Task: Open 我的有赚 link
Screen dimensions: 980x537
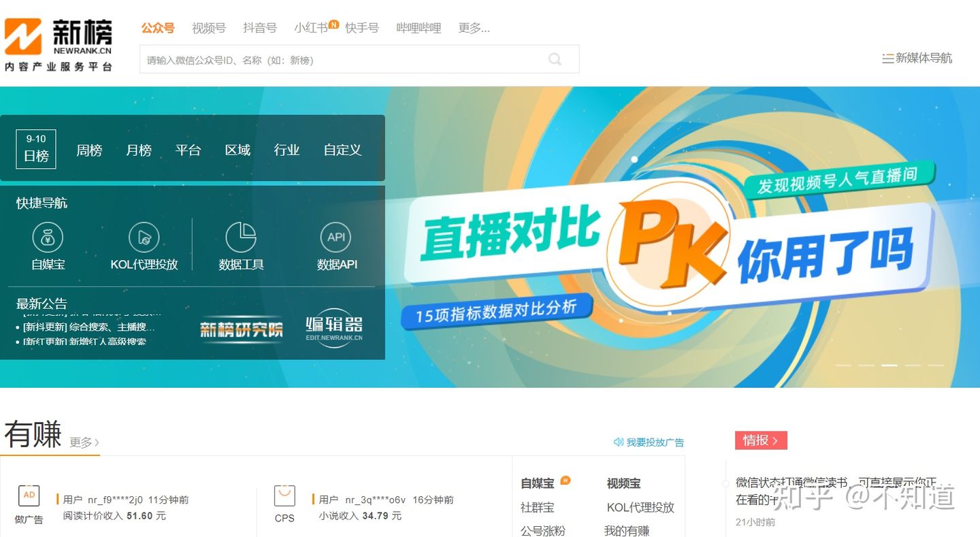Action: point(627,530)
